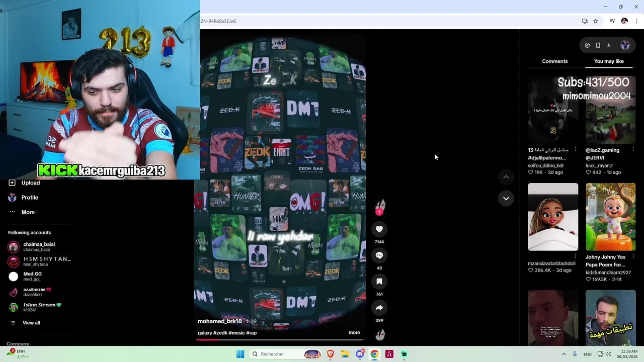This screenshot has height=362, width=644.
Task: Show hidden tray icons chevron
Action: pos(564,354)
